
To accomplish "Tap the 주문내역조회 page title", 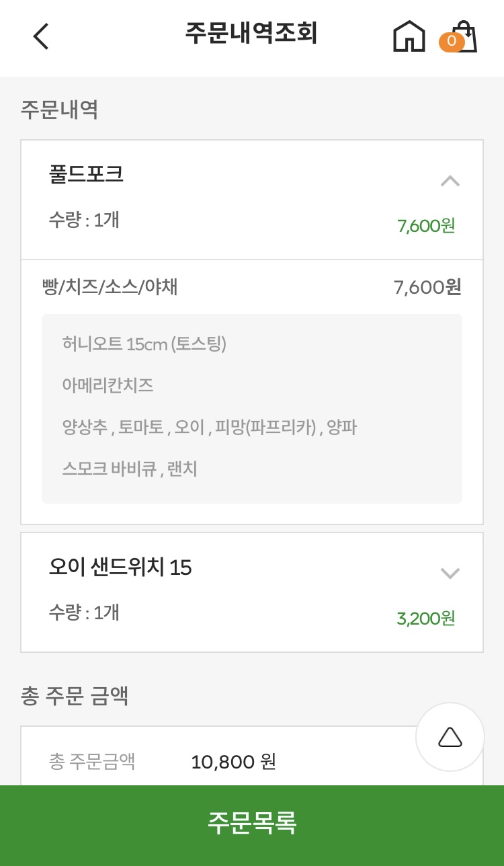I will 251,34.
